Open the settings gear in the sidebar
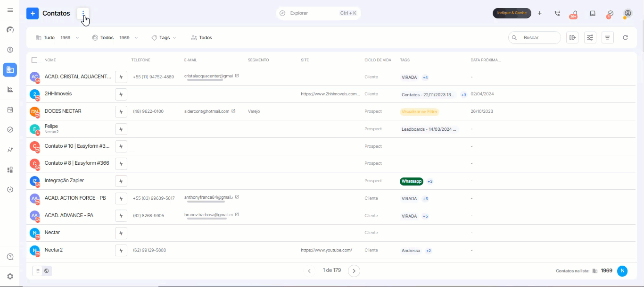The height and width of the screenshot is (287, 644). [x=10, y=276]
